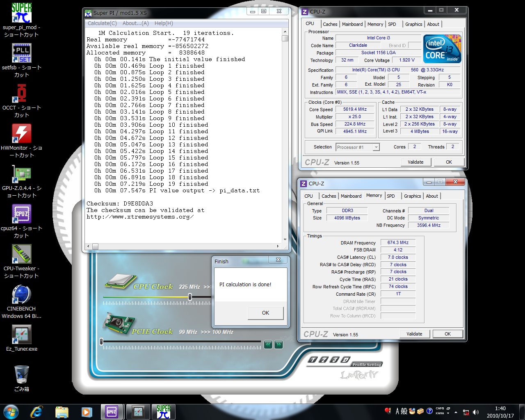Click OK in the CPU-Z memory window
Screen dimensions: 525x420
click(x=447, y=334)
